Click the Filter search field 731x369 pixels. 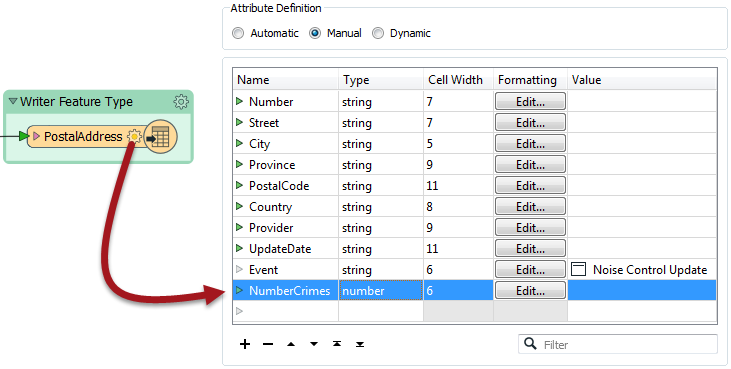click(x=618, y=344)
